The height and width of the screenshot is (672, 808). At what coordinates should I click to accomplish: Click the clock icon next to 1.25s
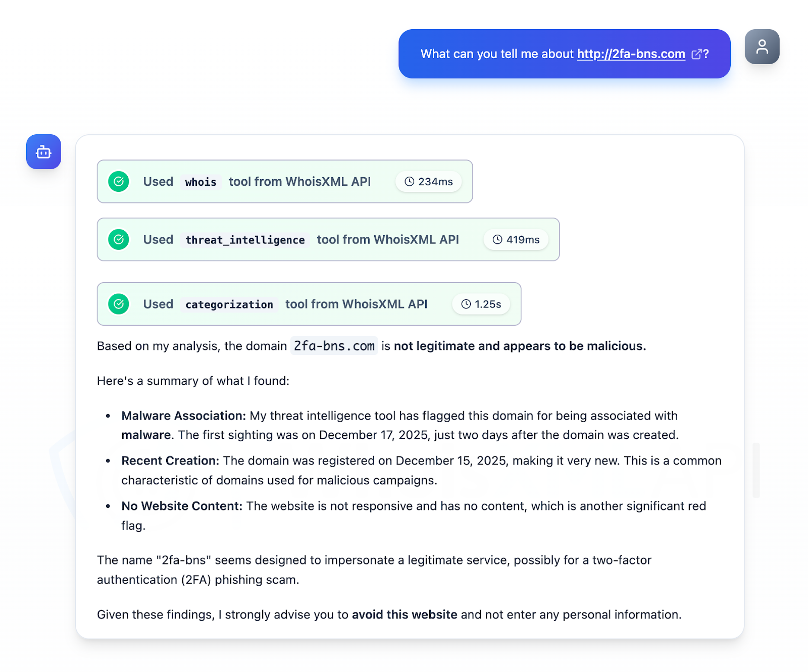point(466,304)
